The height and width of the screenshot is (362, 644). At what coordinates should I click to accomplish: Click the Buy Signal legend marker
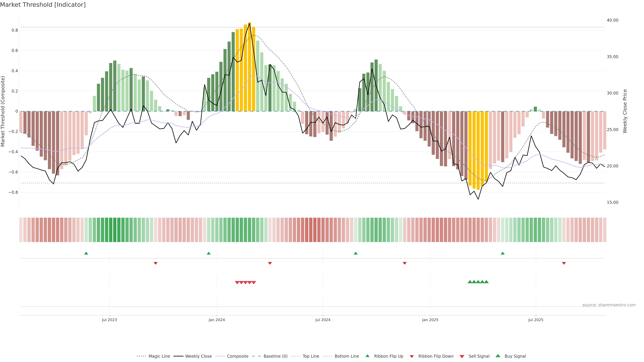pyautogui.click(x=498, y=356)
